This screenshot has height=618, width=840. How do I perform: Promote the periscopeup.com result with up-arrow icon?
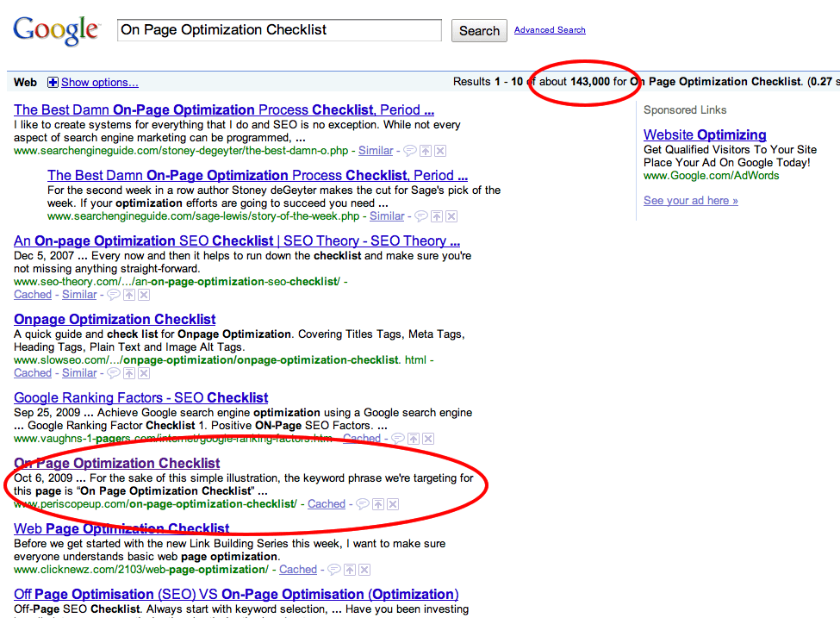tap(378, 504)
